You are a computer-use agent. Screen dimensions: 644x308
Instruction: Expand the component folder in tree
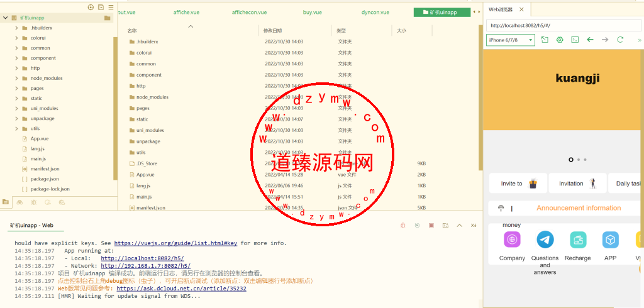click(x=16, y=58)
